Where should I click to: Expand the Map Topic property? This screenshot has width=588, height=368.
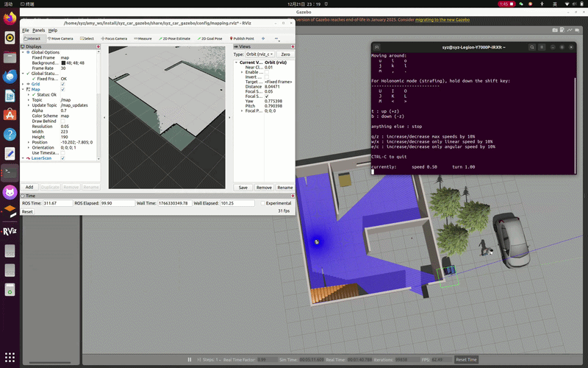pyautogui.click(x=29, y=100)
